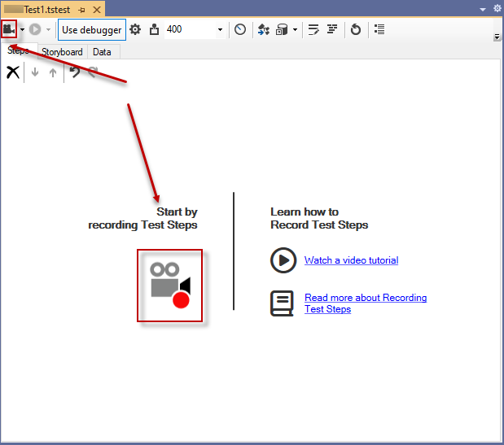The height and width of the screenshot is (445, 504).
Task: Click the large record camera button
Action: (x=169, y=286)
